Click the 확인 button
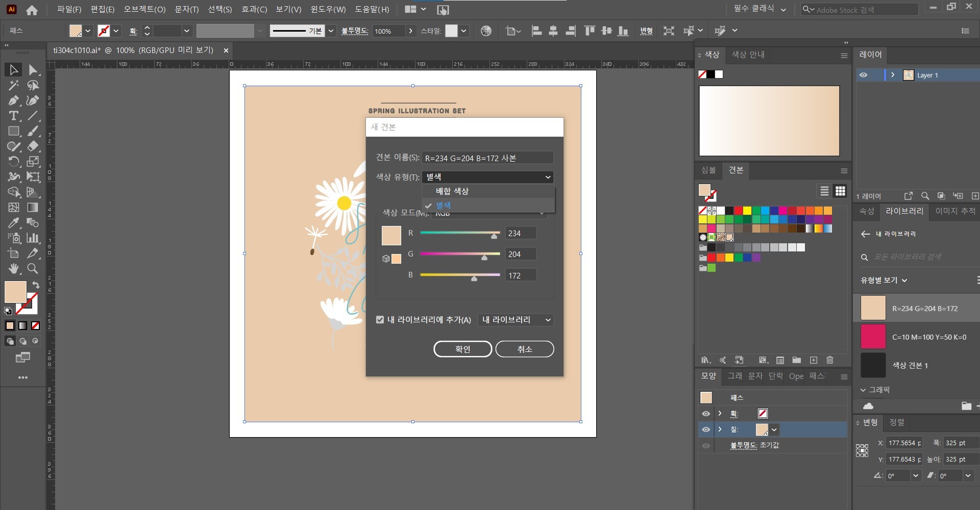980x510 pixels. pyautogui.click(x=462, y=349)
